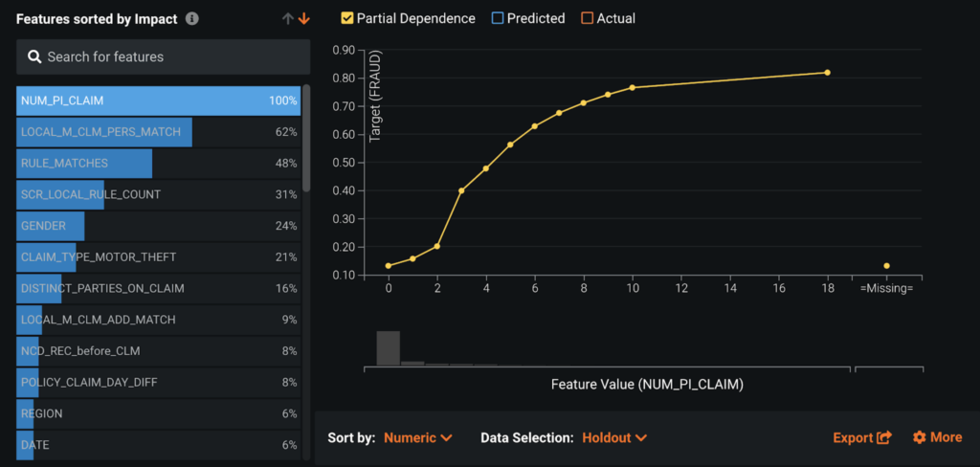Click the data point at feature value 18

(x=827, y=73)
